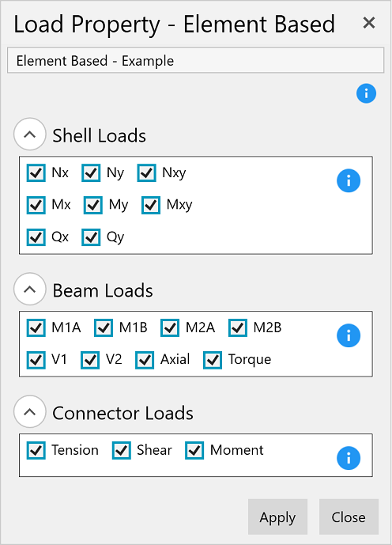Image resolution: width=392 pixels, height=545 pixels.
Task: Uncheck the Nx shell load checkbox
Action: tap(36, 172)
